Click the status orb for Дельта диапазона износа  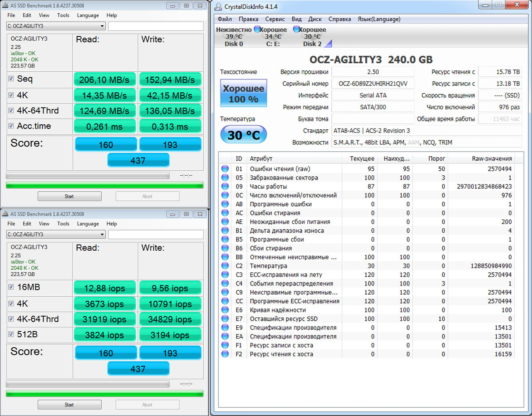(225, 230)
